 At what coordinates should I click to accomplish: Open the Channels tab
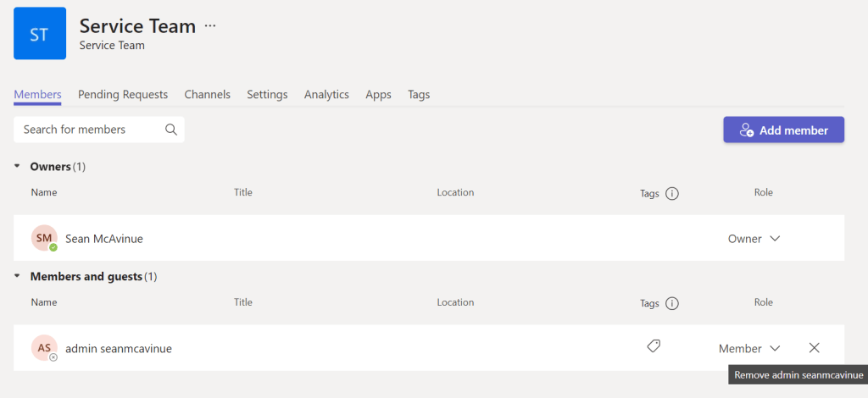pyautogui.click(x=207, y=95)
